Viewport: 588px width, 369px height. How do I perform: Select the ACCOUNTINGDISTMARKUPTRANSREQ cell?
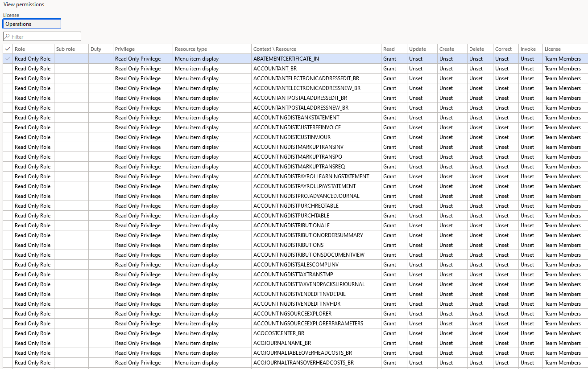(x=316, y=167)
